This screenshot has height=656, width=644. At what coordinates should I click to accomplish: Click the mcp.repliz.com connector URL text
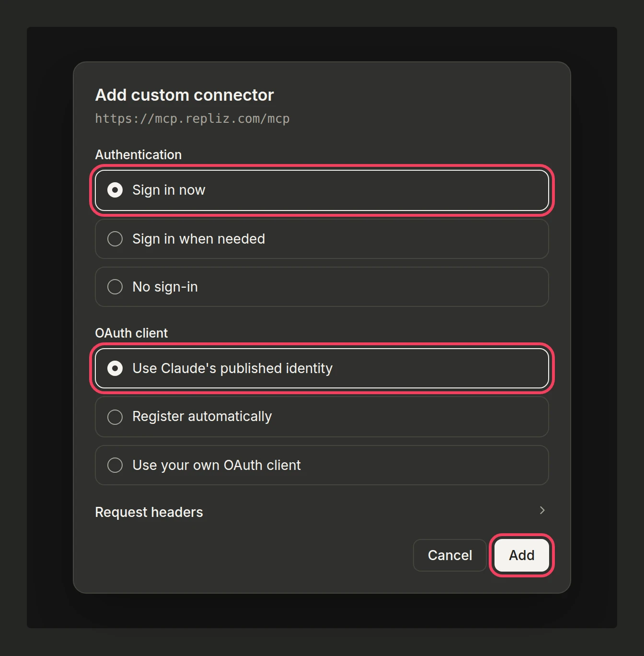pos(192,118)
